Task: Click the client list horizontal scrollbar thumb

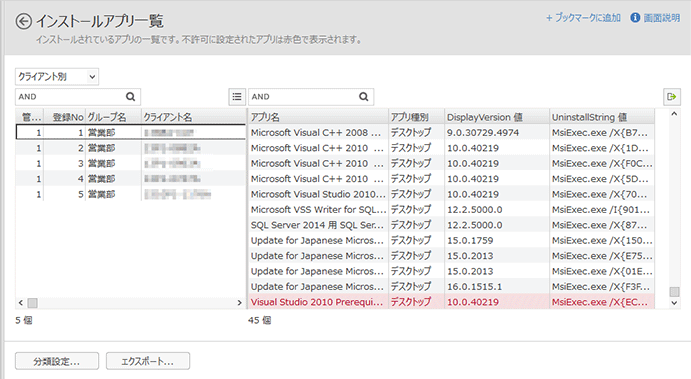Action: pos(33,303)
